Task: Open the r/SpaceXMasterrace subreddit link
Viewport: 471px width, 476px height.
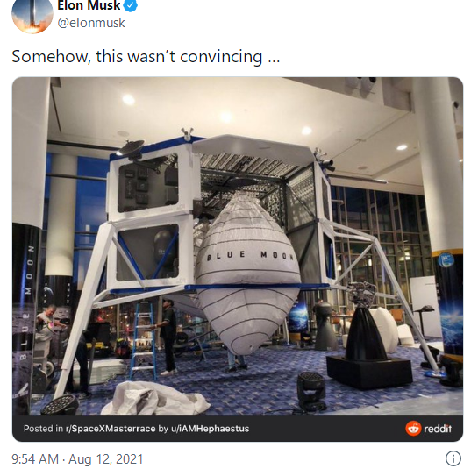Action: click(x=111, y=429)
